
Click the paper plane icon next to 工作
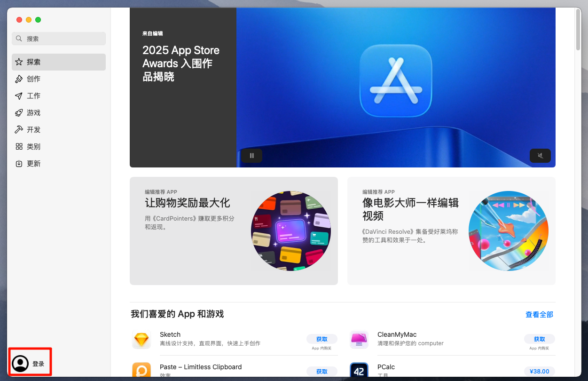coord(19,96)
